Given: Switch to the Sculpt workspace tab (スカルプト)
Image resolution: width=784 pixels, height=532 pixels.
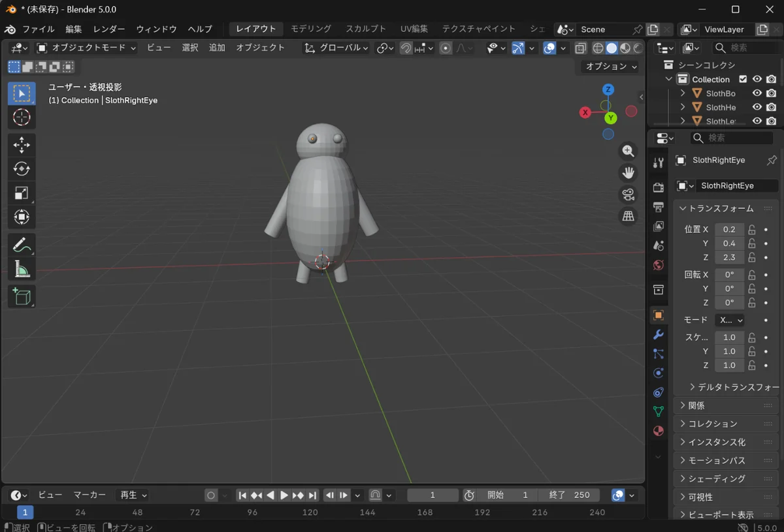Looking at the screenshot, I should point(365,29).
